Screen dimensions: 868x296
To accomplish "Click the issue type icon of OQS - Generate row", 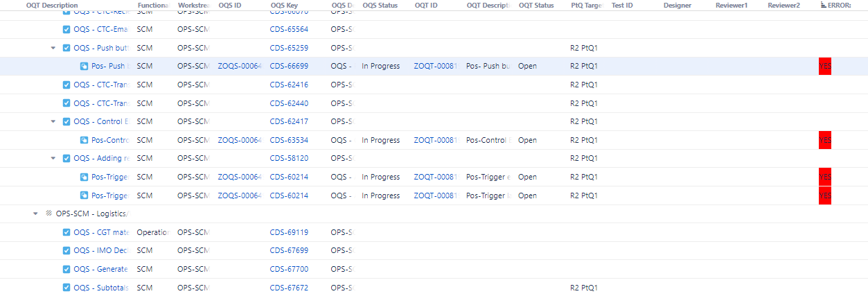I will [67, 269].
